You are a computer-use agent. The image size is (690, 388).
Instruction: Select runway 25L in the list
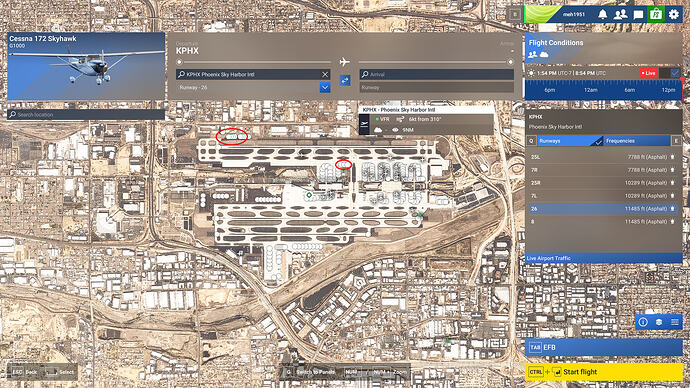tap(603, 157)
